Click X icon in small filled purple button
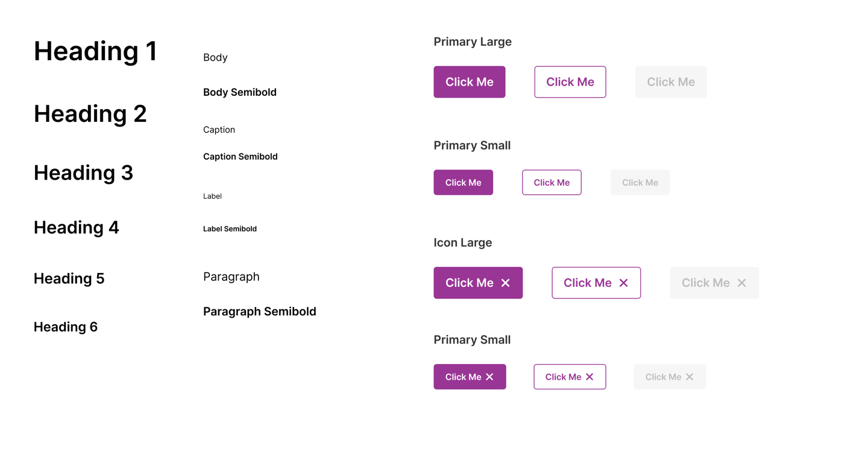 (x=489, y=377)
